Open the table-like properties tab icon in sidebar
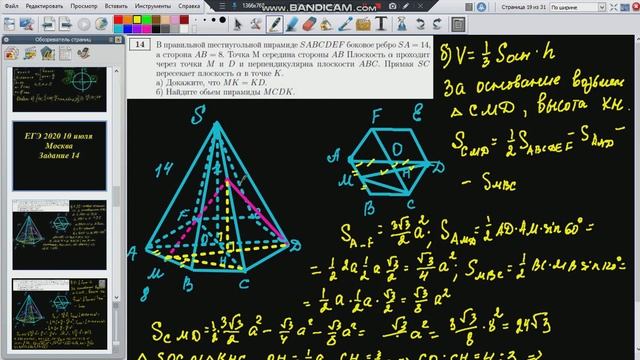 tap(65, 53)
